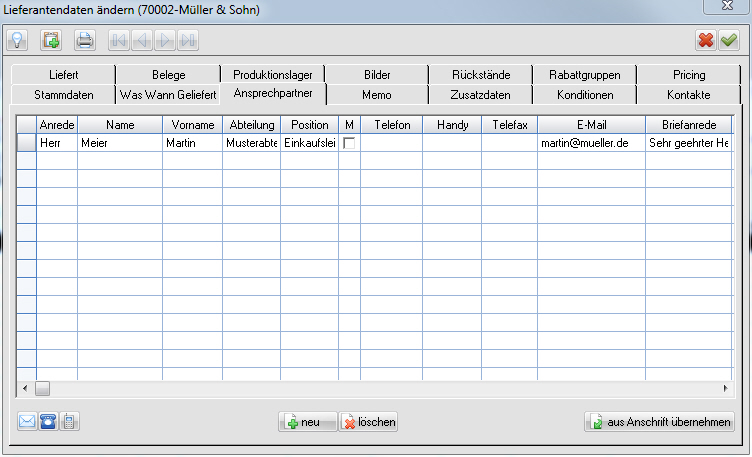This screenshot has height=457, width=752.
Task: Open the Kontakte tab
Action: [689, 95]
